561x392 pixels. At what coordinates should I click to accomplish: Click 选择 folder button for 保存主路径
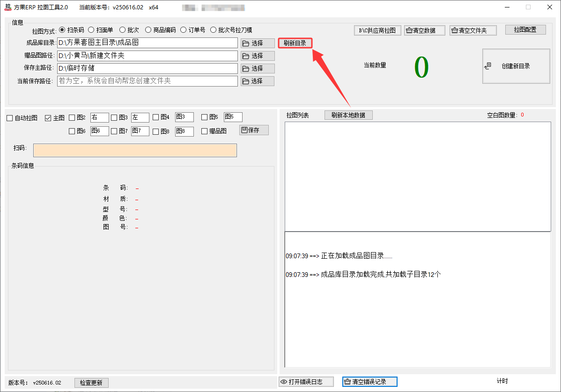pos(257,68)
